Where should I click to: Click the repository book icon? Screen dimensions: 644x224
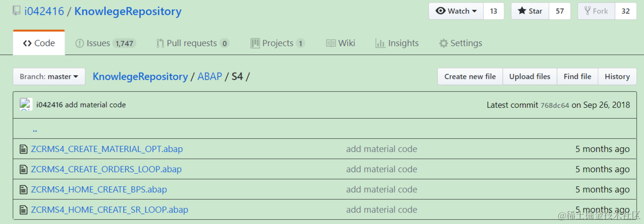pos(17,11)
